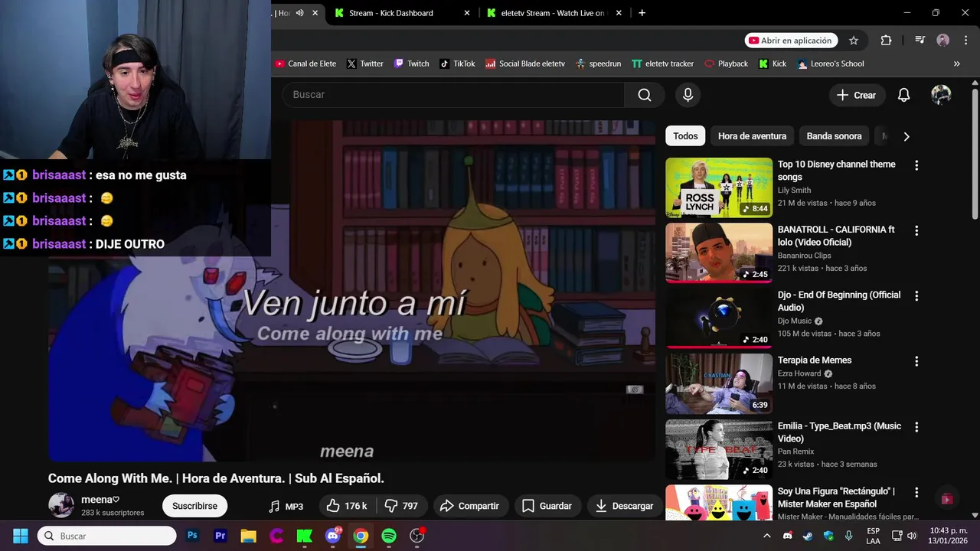Screen dimensions: 980x551
Task: Open the Twitter bookmark
Action: 365,64
